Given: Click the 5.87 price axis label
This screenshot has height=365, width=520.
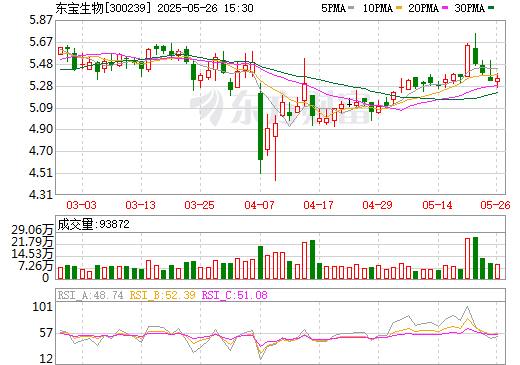Looking at the screenshot, I should coord(41,20).
